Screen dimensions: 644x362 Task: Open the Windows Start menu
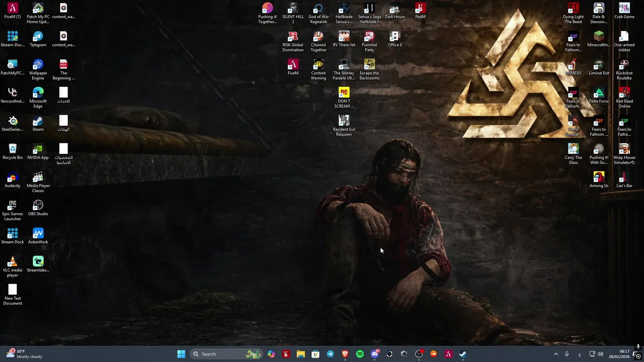click(181, 354)
